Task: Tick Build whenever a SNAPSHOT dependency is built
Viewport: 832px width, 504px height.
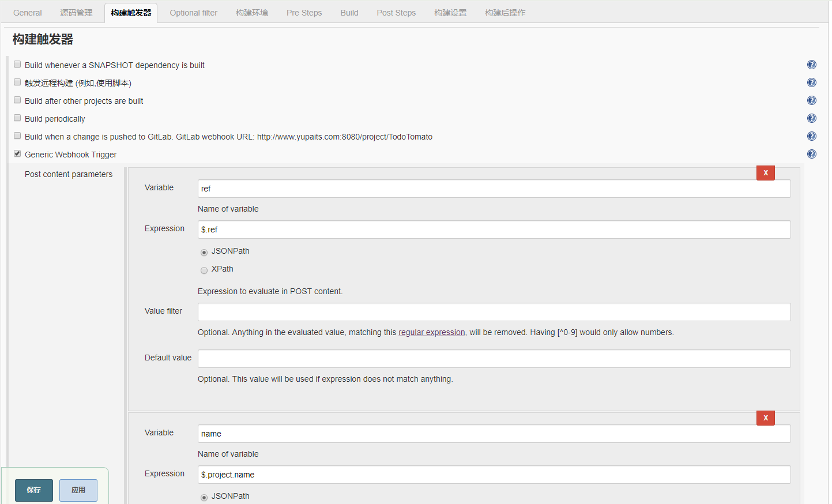Action: [17, 65]
